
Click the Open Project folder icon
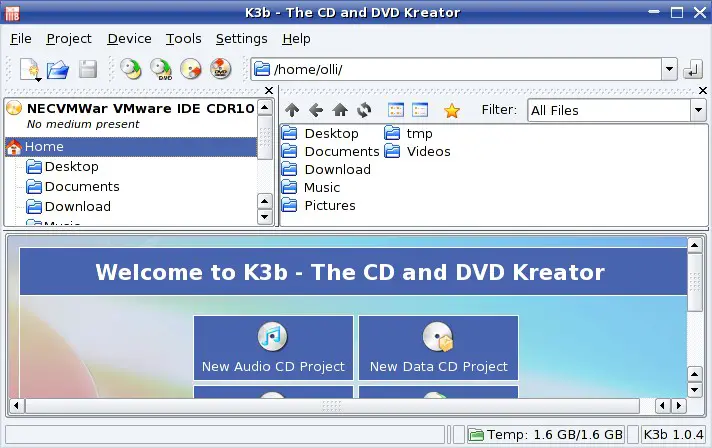[x=58, y=70]
